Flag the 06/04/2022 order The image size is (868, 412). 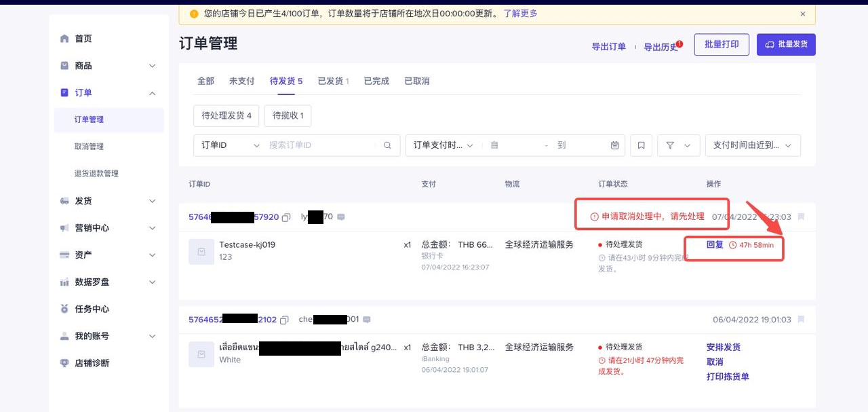801,320
